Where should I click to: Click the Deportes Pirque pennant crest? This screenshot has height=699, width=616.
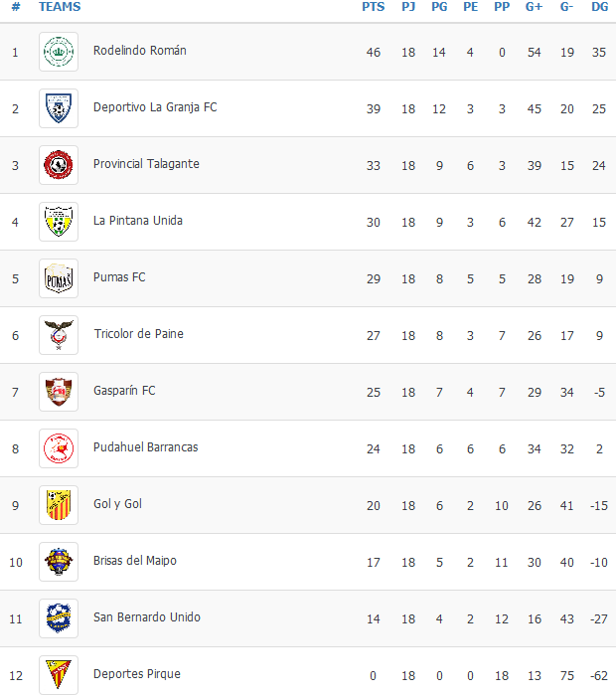coord(59,674)
